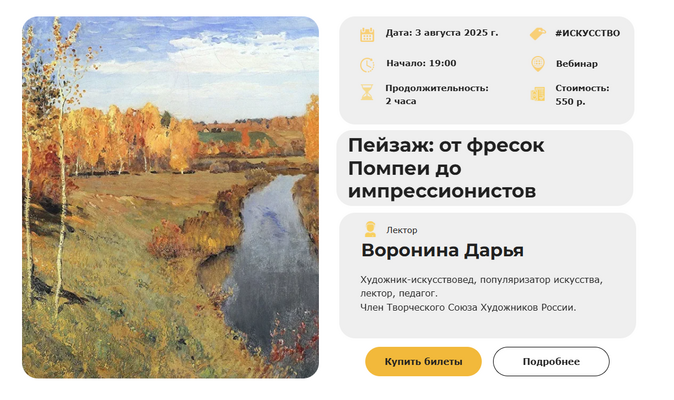Click the Купить билеты button

pyautogui.click(x=423, y=361)
